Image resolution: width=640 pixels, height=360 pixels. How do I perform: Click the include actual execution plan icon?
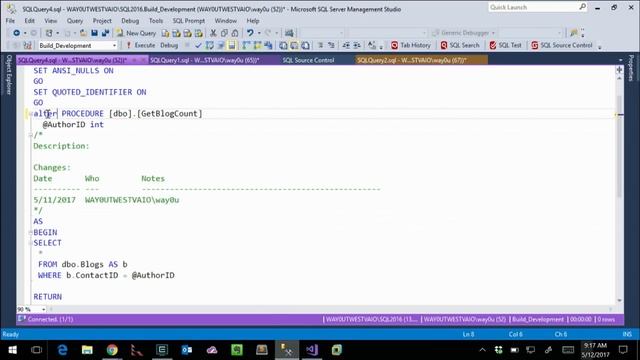point(246,45)
